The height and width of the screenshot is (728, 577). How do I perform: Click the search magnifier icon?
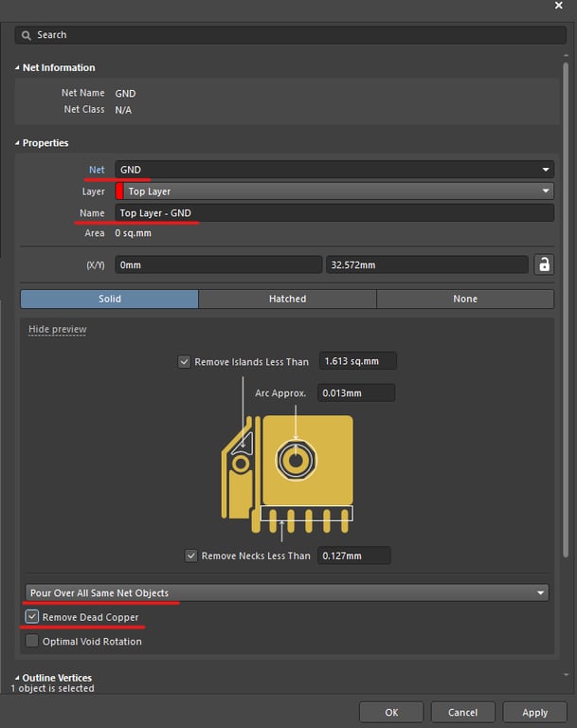pyautogui.click(x=27, y=35)
